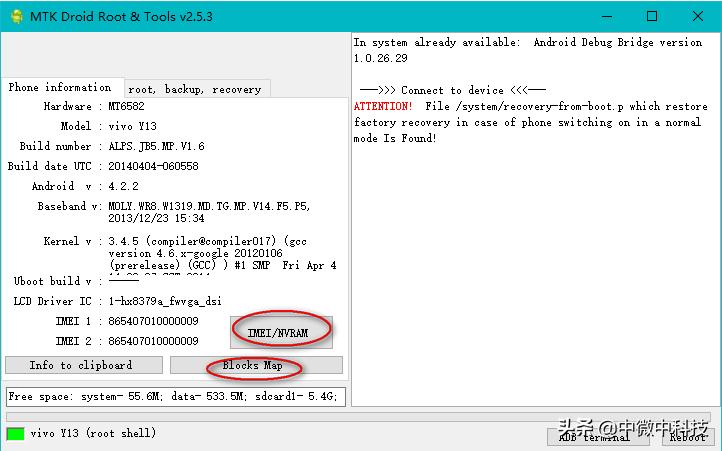
Task: Click the MTK Droid Android app icon
Action: (17, 17)
